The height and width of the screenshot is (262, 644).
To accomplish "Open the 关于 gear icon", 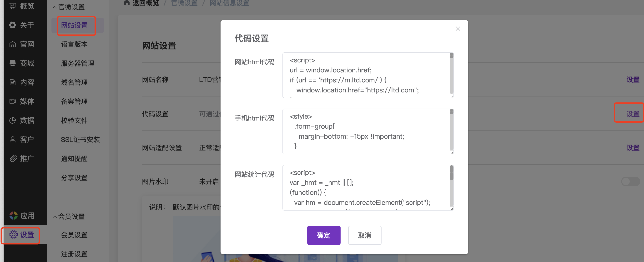I will point(12,25).
